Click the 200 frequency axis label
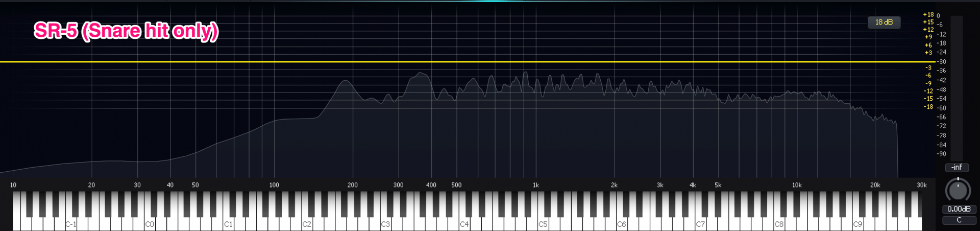This screenshot has height=231, width=980. (353, 185)
